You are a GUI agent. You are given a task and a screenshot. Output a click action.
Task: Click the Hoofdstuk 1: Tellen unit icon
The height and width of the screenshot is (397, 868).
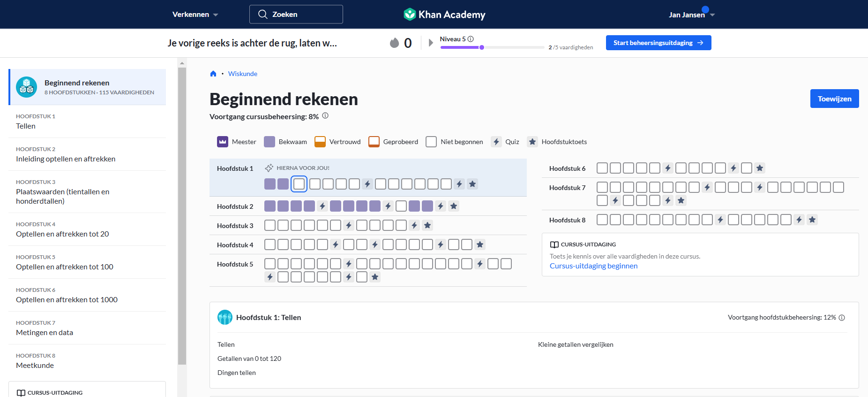[x=225, y=317]
